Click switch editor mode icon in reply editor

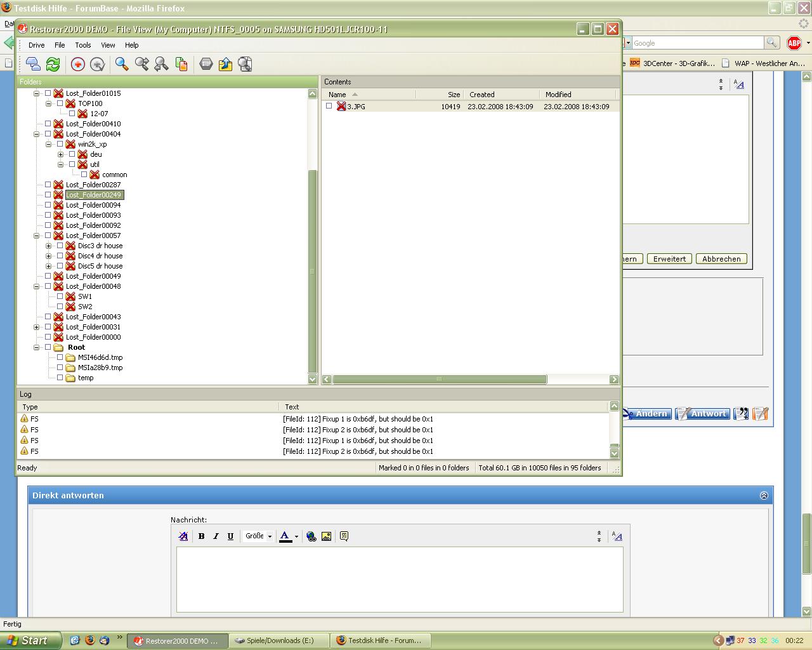click(617, 536)
